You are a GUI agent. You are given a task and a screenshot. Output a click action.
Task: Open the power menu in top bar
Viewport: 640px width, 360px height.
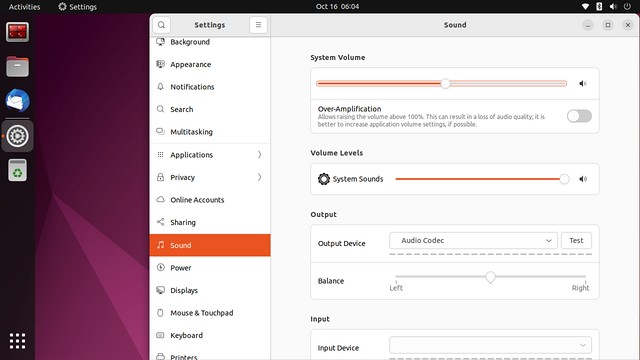point(627,7)
